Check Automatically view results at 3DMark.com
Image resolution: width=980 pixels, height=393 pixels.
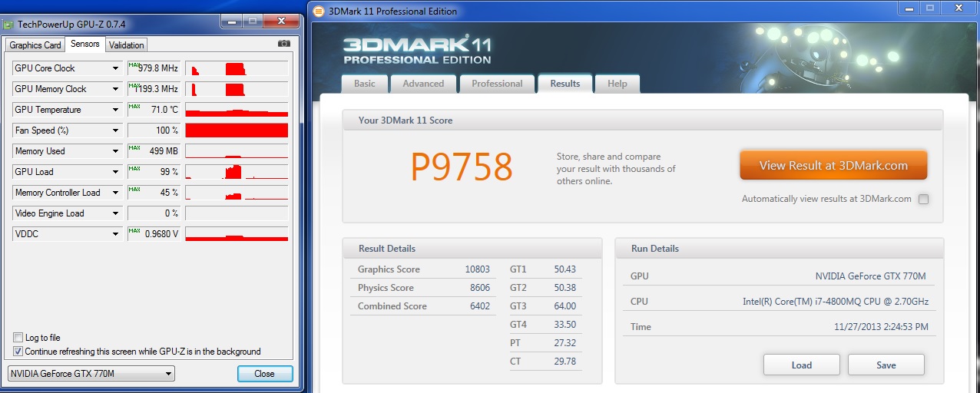923,199
